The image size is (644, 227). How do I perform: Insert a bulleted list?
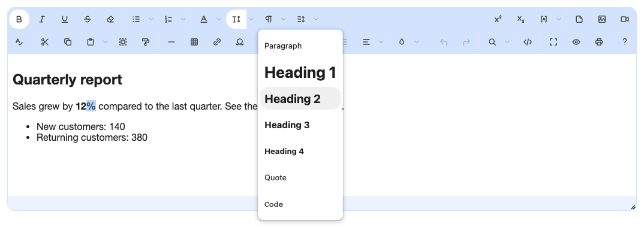click(136, 19)
